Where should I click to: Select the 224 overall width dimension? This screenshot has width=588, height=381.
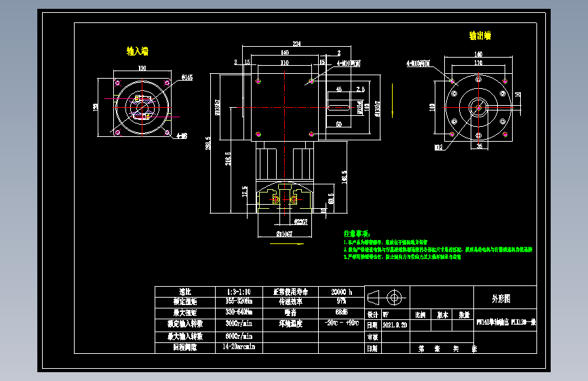[x=296, y=43]
